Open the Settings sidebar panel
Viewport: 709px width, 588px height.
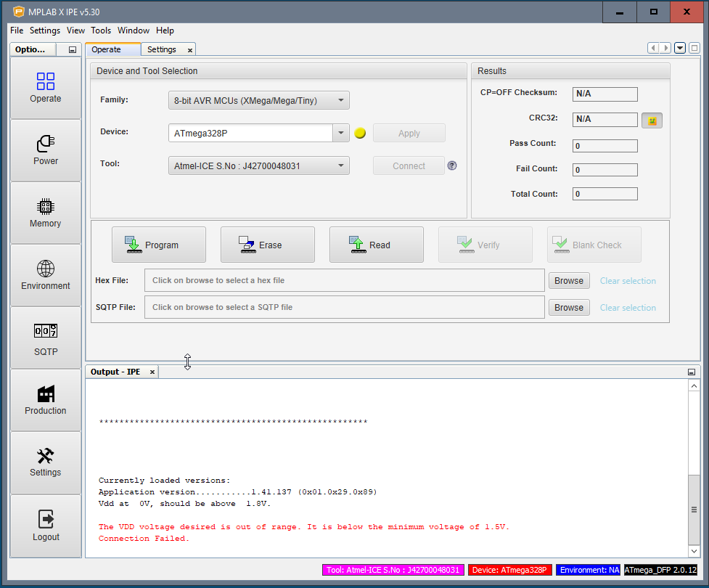pos(46,462)
